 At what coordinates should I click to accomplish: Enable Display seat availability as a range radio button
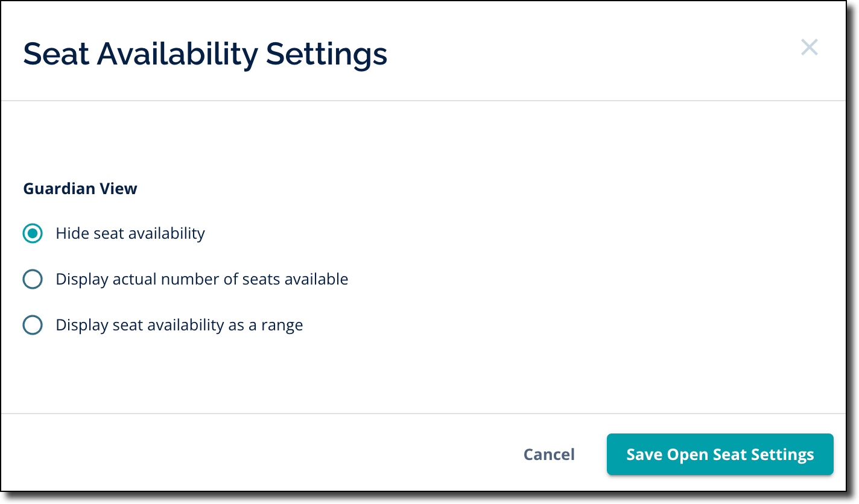(33, 326)
